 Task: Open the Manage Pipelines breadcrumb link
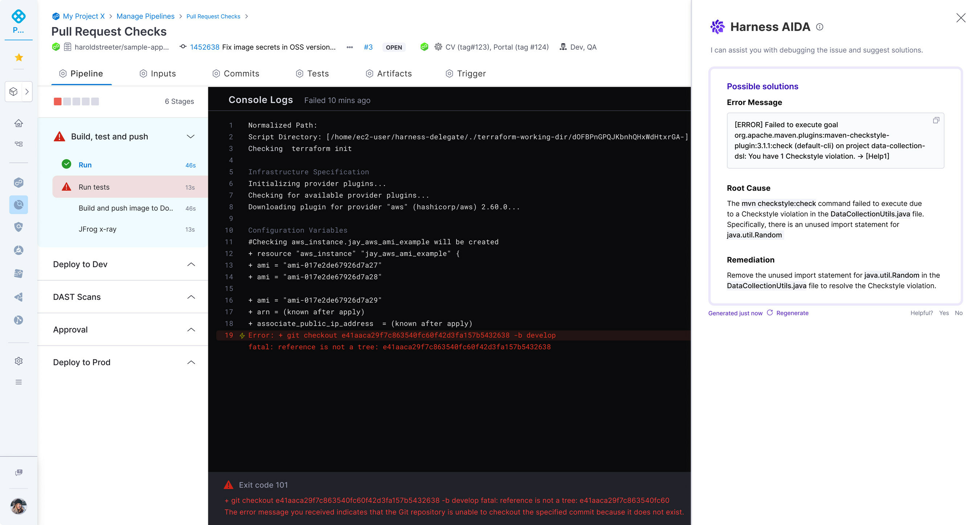pyautogui.click(x=145, y=16)
